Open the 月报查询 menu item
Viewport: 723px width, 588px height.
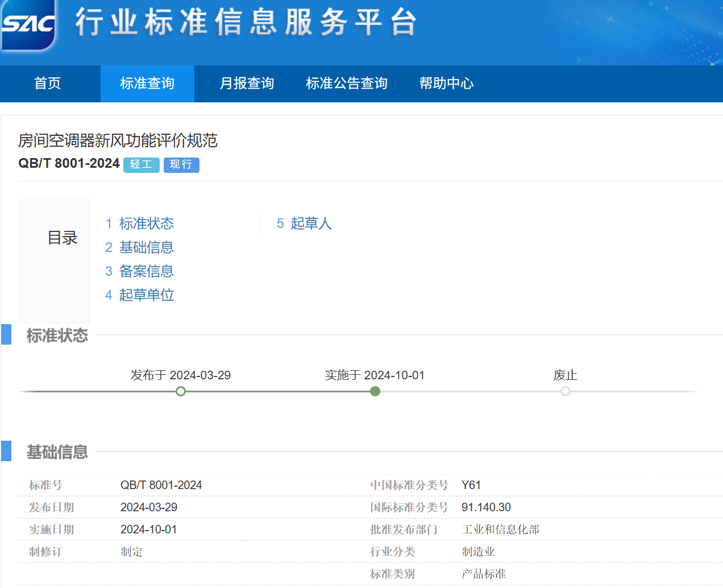pos(247,84)
